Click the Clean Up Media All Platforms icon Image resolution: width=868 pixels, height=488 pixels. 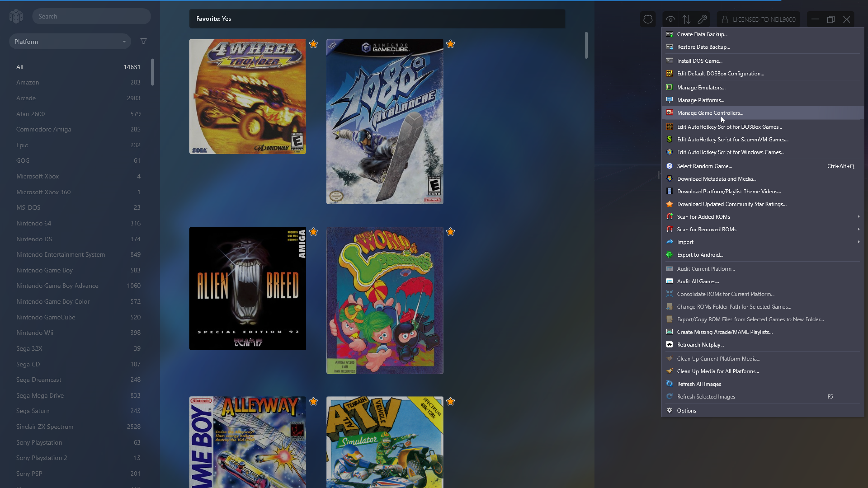coord(670,371)
